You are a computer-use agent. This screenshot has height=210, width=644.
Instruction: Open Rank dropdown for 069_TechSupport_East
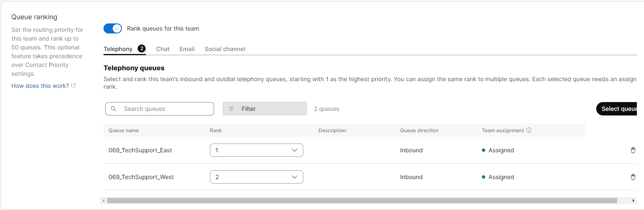point(256,150)
